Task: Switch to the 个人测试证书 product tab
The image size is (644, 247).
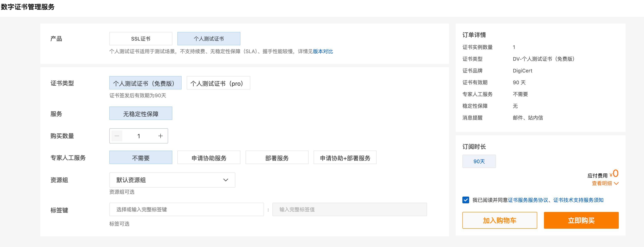Action: coord(209,39)
